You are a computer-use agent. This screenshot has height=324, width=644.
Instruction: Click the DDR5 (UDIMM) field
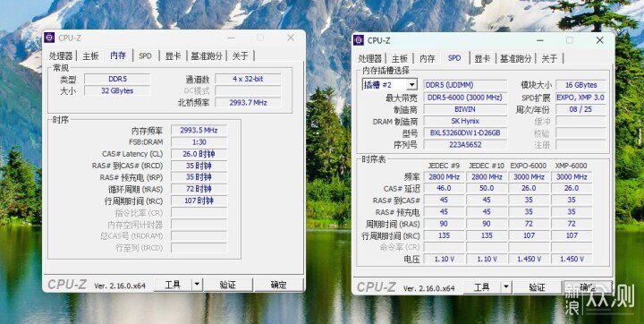pos(465,85)
